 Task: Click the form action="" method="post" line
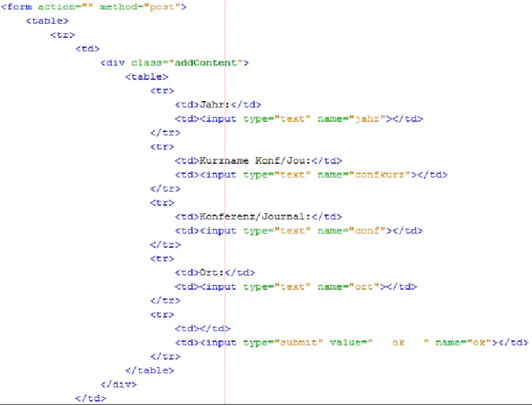click(x=94, y=7)
